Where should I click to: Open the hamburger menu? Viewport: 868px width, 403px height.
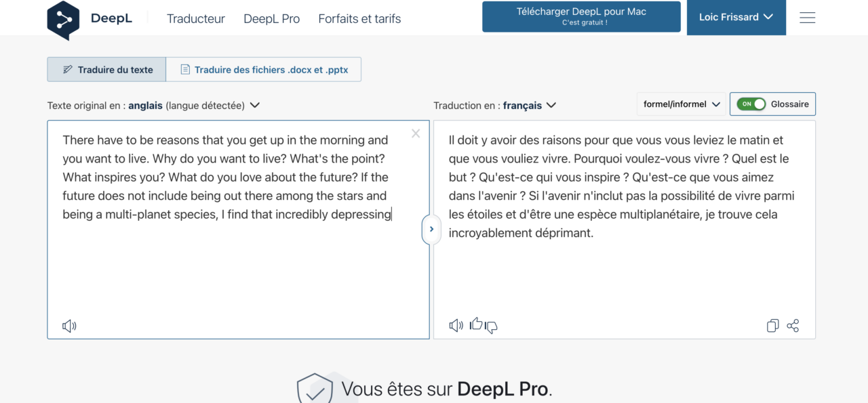click(807, 18)
